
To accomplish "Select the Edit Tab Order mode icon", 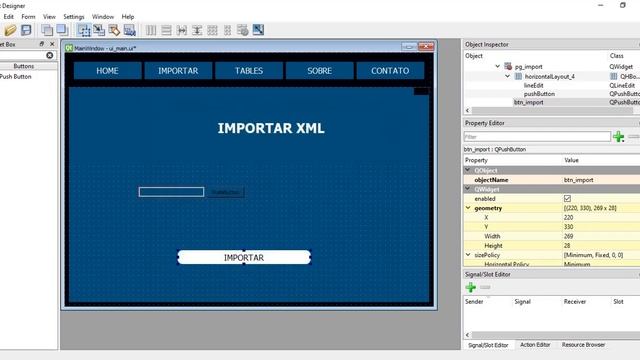I will pyautogui.click(x=129, y=30).
